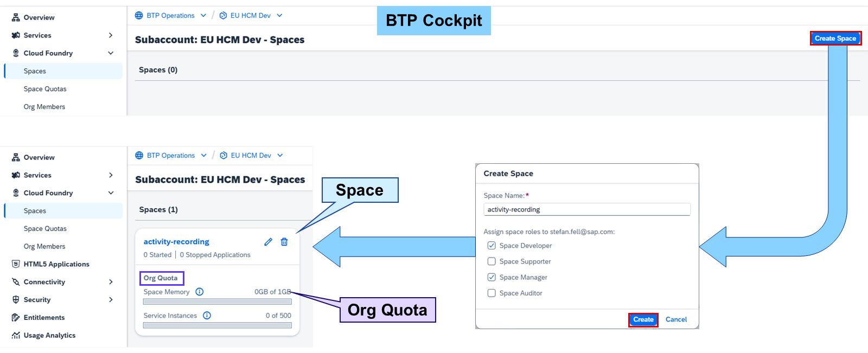
Task: Click the Space Memory usage bar
Action: 218,301
